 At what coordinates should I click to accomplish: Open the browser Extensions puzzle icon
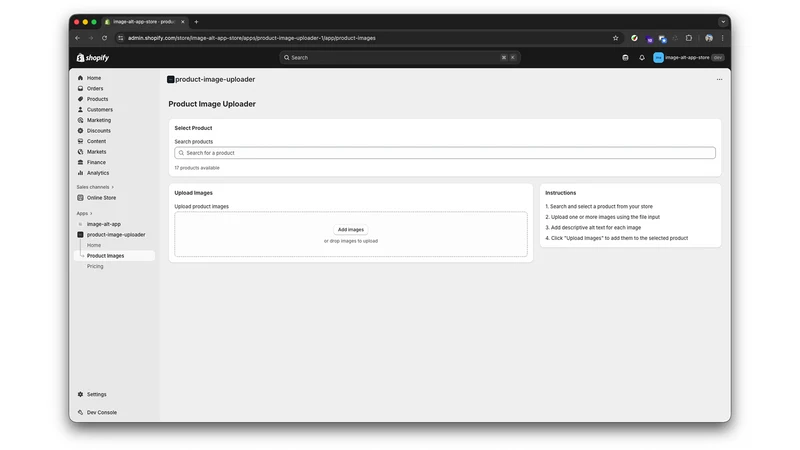click(689, 38)
